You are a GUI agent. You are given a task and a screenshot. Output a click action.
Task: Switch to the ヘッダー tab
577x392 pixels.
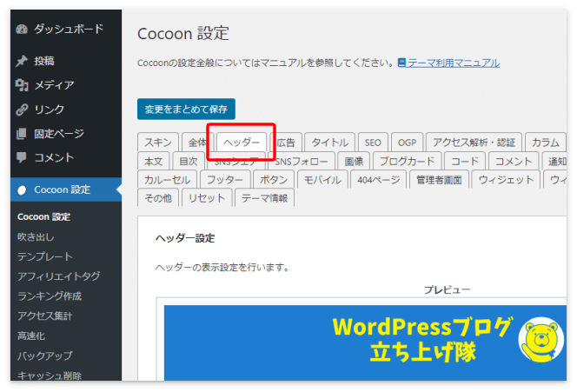242,142
